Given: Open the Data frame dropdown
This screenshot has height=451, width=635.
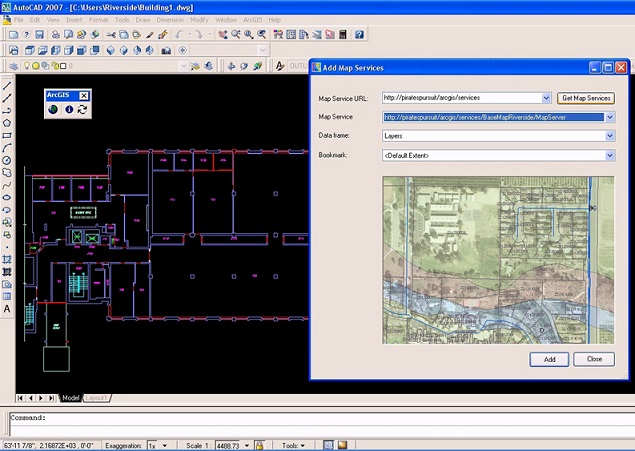Looking at the screenshot, I should [x=610, y=136].
